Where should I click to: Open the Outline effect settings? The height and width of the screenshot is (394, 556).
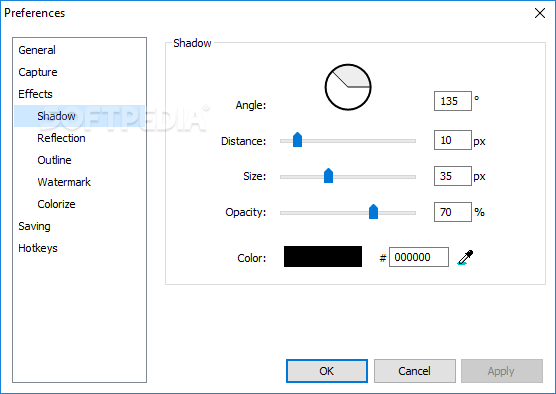(x=54, y=160)
